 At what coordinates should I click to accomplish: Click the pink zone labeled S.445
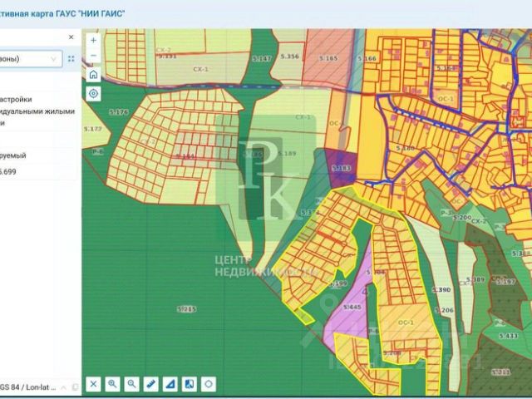(x=352, y=307)
